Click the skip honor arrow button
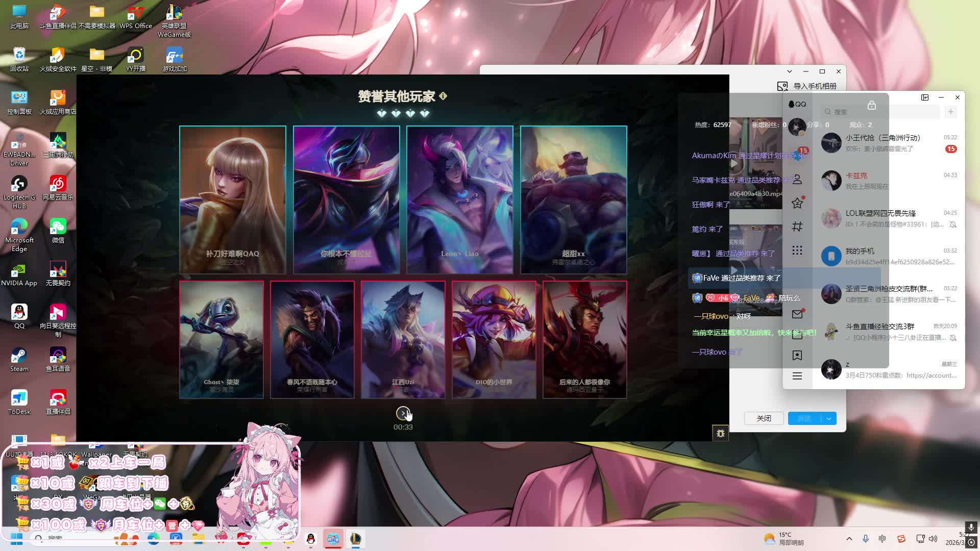This screenshot has width=980, height=551. (x=403, y=413)
